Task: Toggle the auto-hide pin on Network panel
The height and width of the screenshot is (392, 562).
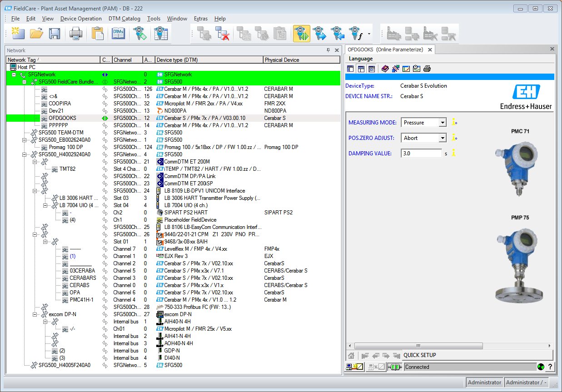Action: click(328, 50)
